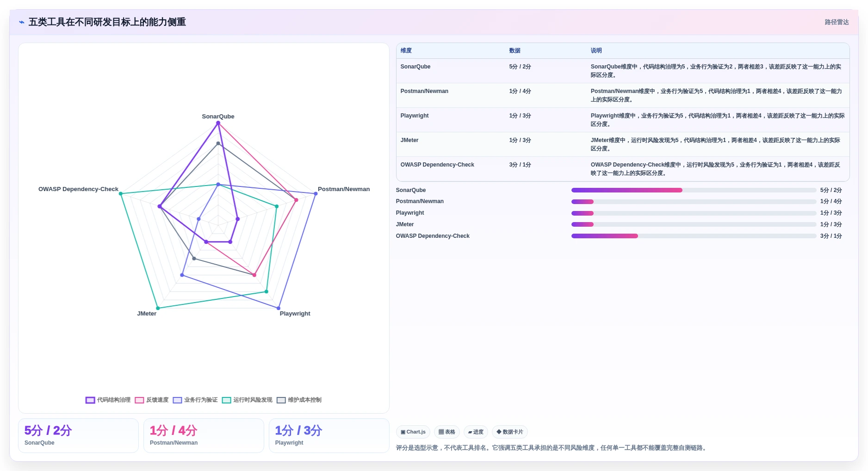Select the Playwright table row name
This screenshot has width=868, height=471.
click(x=415, y=116)
